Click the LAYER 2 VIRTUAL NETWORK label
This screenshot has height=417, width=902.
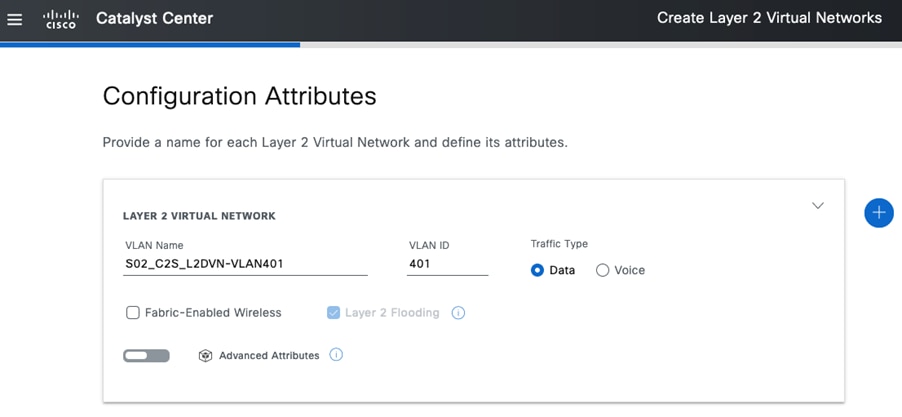[x=199, y=216]
